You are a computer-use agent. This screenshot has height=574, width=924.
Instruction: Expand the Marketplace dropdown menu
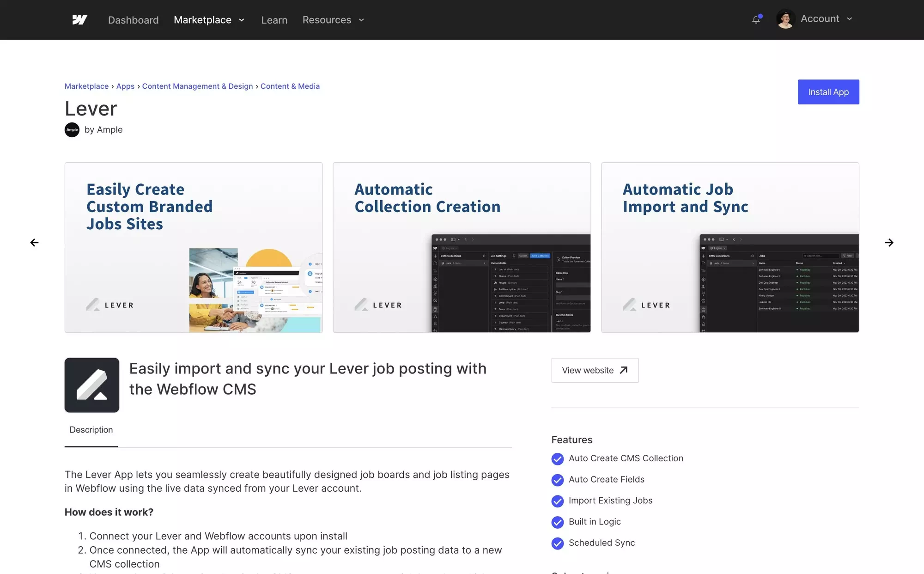tap(209, 20)
